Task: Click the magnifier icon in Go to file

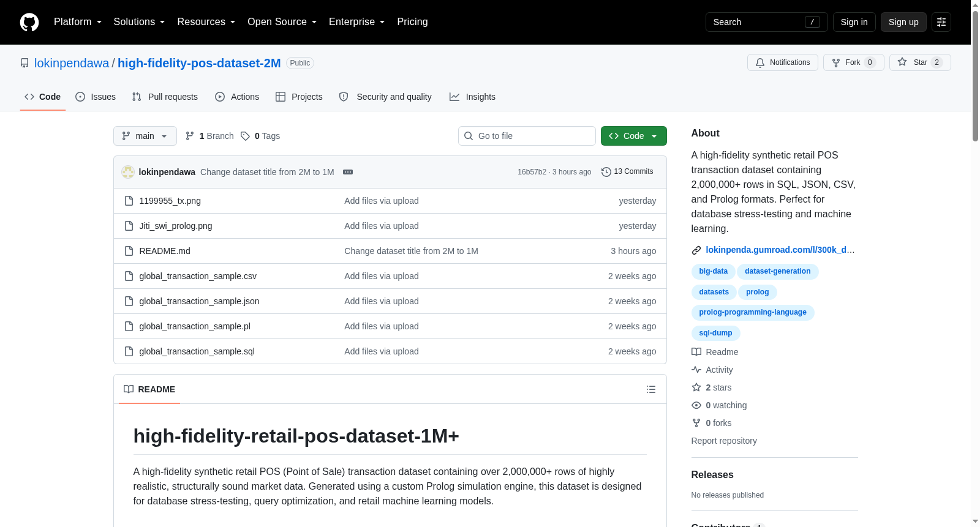Action: click(469, 136)
